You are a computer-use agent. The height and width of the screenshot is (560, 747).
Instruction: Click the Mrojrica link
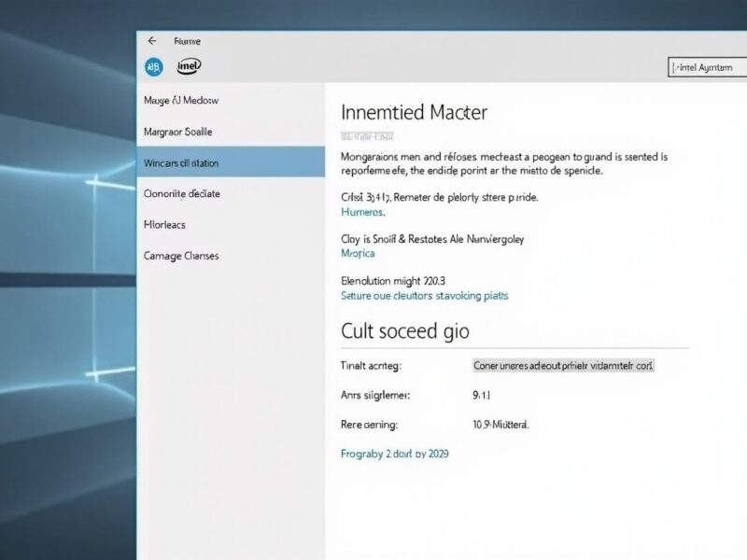click(x=358, y=253)
